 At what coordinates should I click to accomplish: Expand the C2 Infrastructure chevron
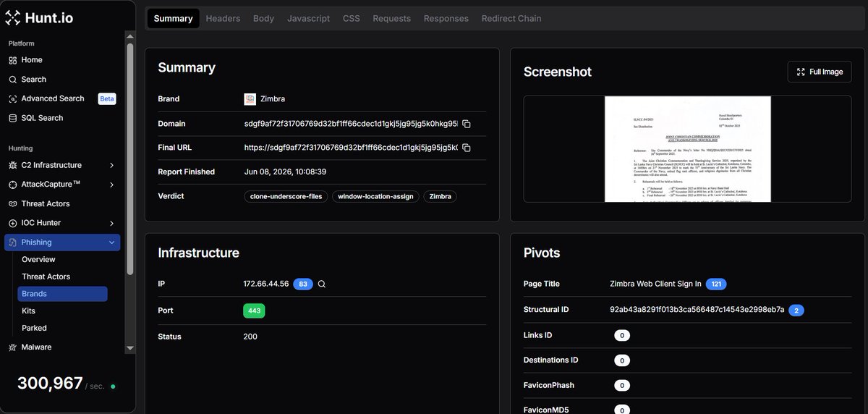coord(111,165)
